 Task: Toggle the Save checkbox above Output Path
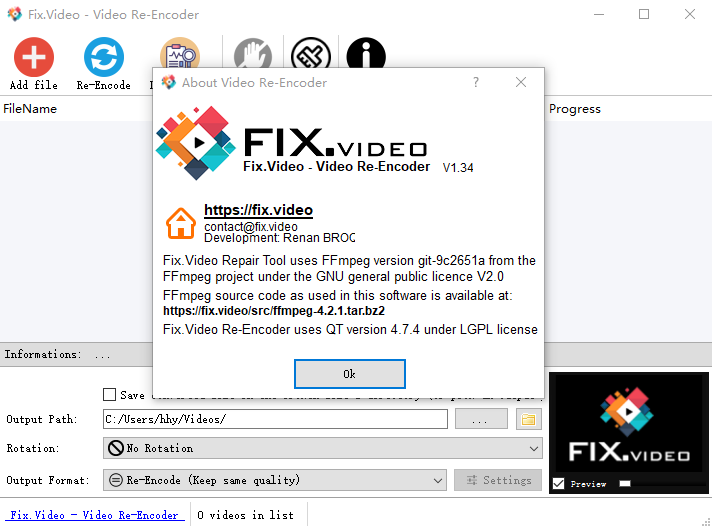109,394
